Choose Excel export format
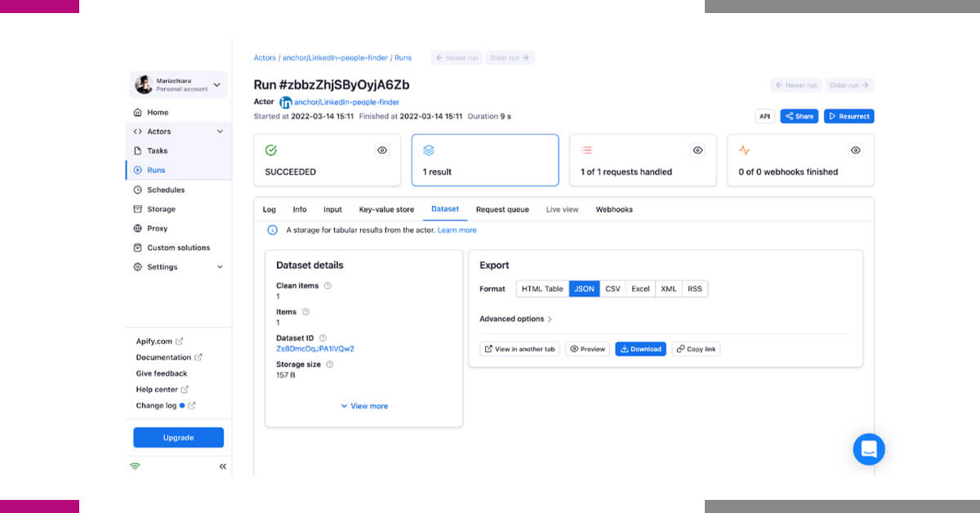980x513 pixels. [x=641, y=289]
